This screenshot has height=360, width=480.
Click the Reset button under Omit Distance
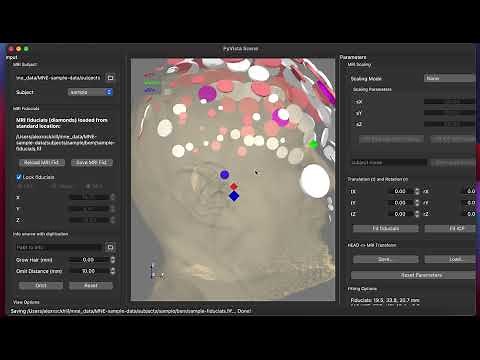[91, 285]
